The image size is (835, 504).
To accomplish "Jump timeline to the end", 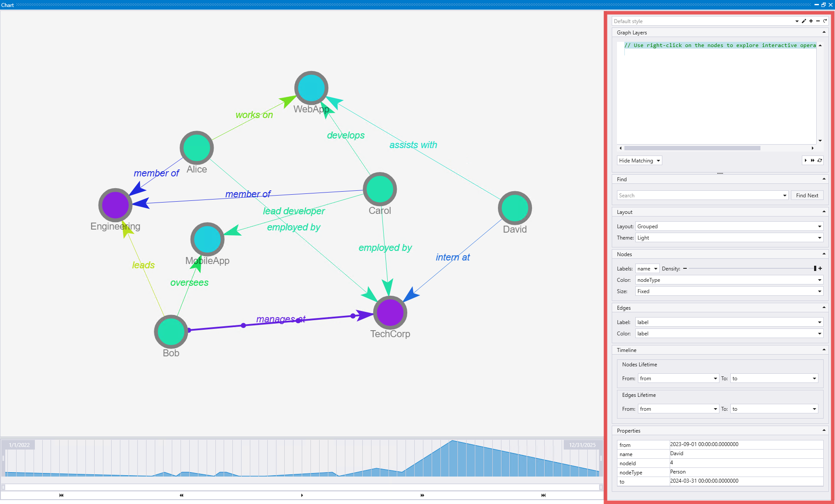I will pyautogui.click(x=543, y=495).
